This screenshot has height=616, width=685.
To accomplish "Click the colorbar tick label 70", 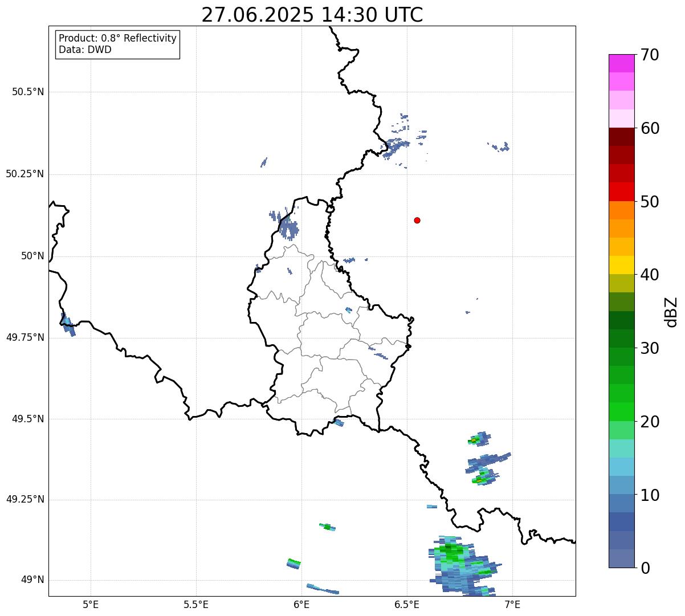I will pos(650,55).
